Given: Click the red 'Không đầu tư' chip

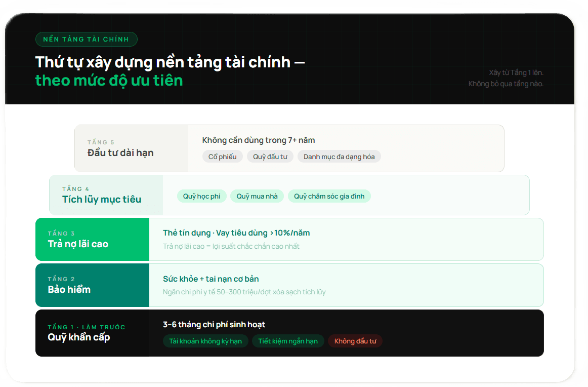Looking at the screenshot, I should 355,341.
